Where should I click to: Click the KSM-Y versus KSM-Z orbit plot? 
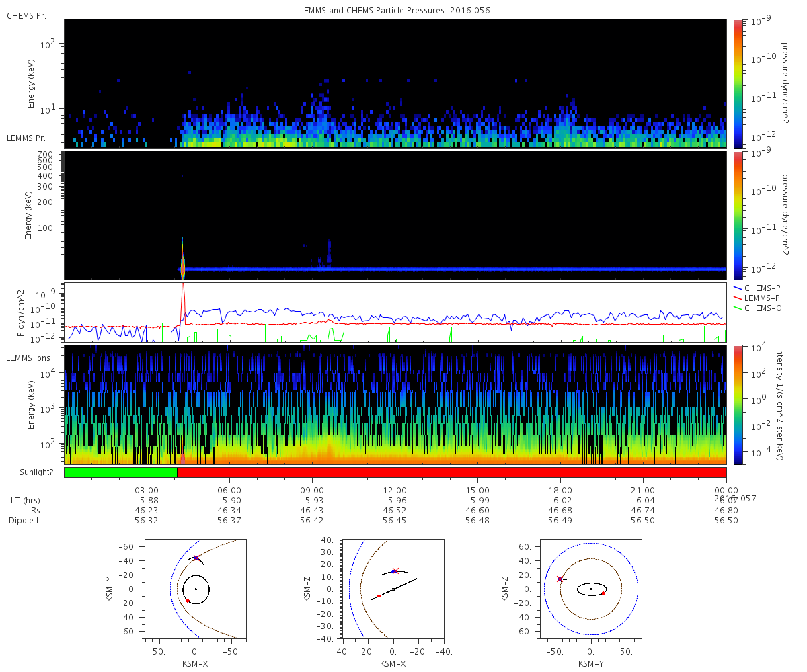pyautogui.click(x=590, y=587)
